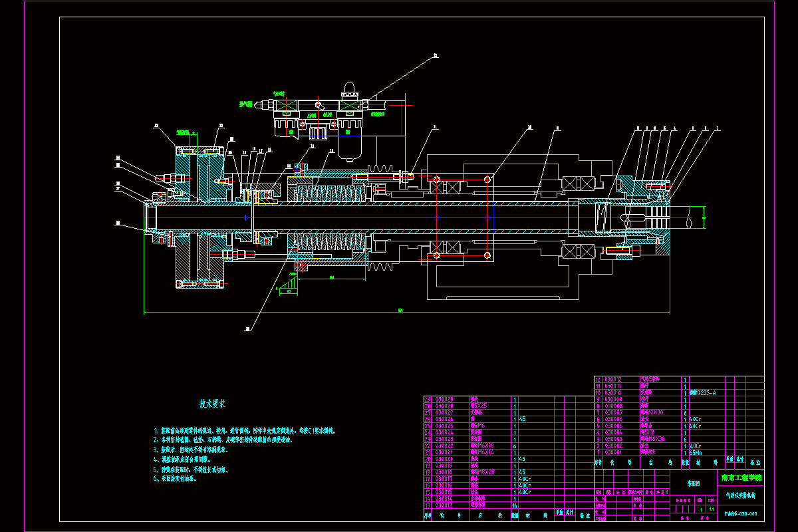Click part number 030014 in parts list
Image resolution: width=798 pixels, height=532 pixels.
tap(444, 499)
